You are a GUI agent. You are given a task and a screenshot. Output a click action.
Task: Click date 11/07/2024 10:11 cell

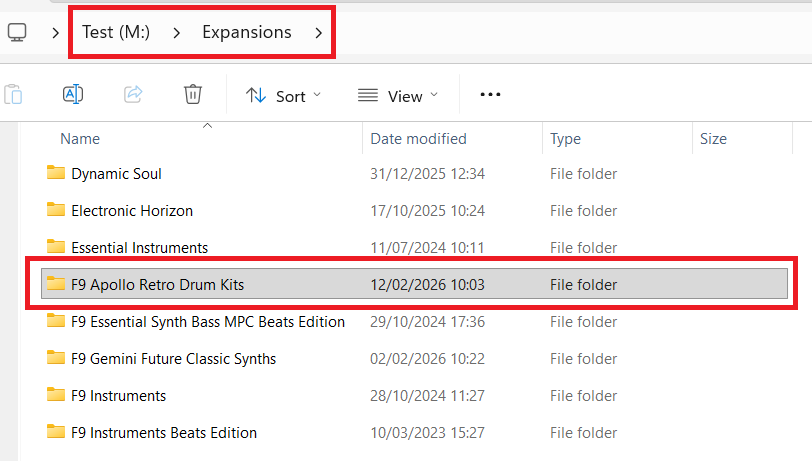coord(427,248)
